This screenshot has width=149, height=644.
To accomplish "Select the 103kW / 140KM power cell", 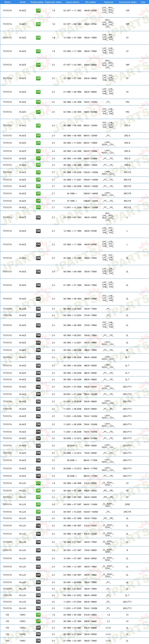I will point(90,512).
